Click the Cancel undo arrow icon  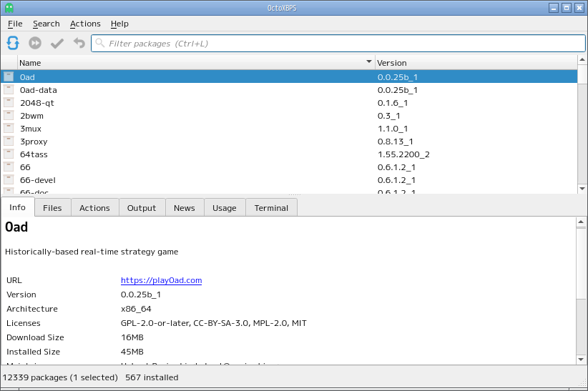(x=79, y=43)
